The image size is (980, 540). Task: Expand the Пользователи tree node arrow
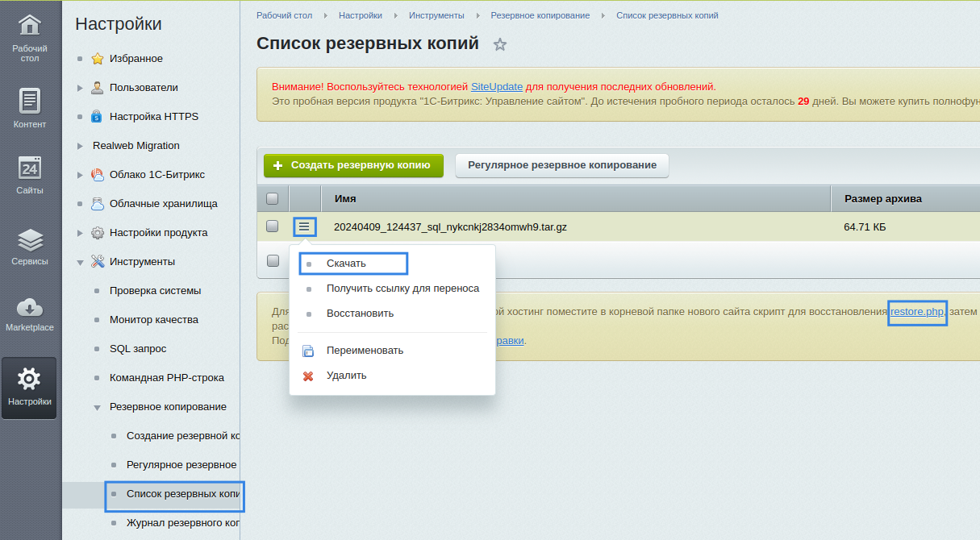coord(80,88)
